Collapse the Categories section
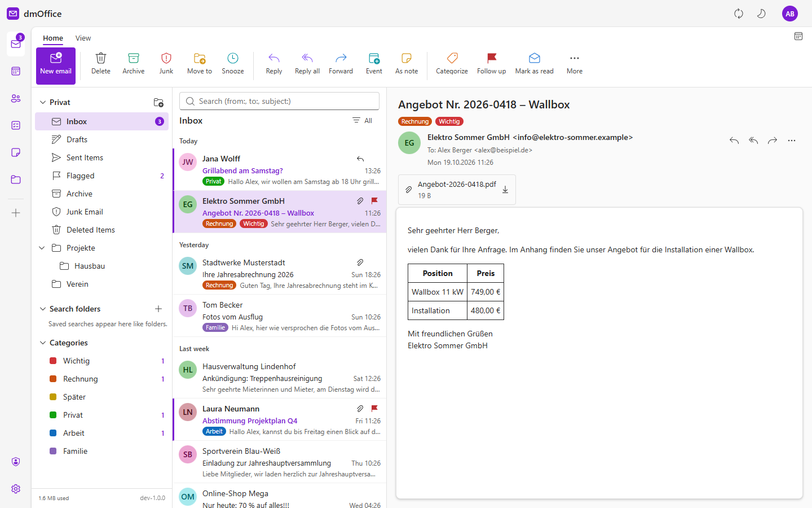 [x=43, y=343]
